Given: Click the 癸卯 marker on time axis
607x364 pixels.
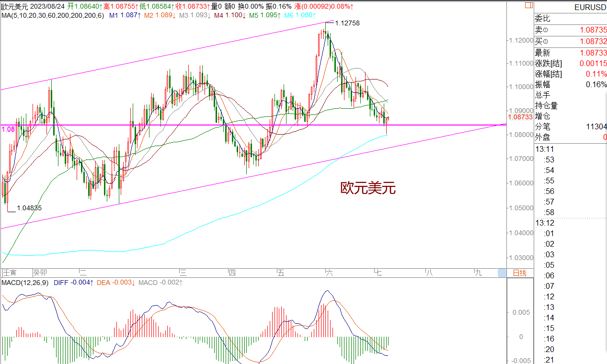Looking at the screenshot, I should click(40, 273).
